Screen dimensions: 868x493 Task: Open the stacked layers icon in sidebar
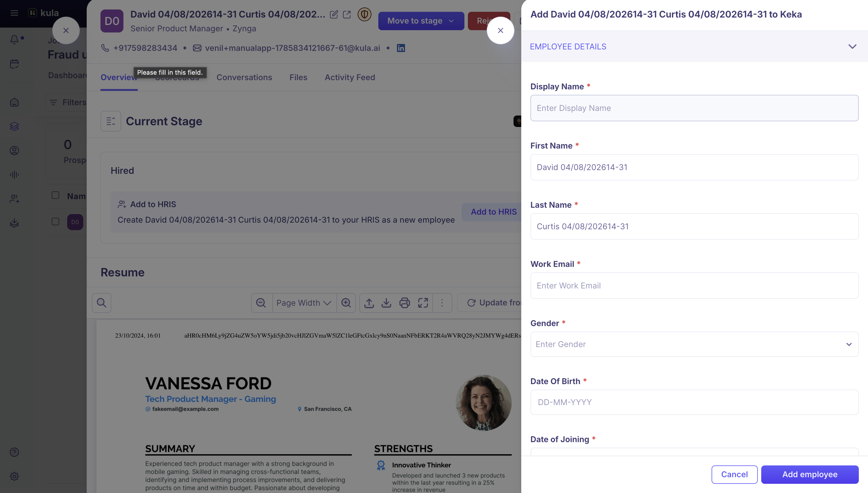click(x=14, y=126)
